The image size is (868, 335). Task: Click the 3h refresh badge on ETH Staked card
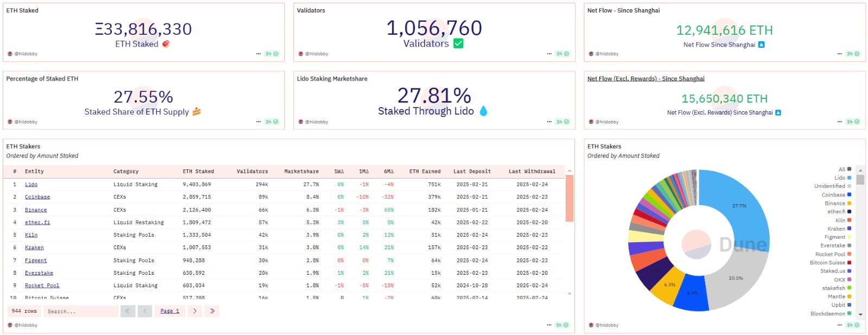pyautogui.click(x=272, y=54)
